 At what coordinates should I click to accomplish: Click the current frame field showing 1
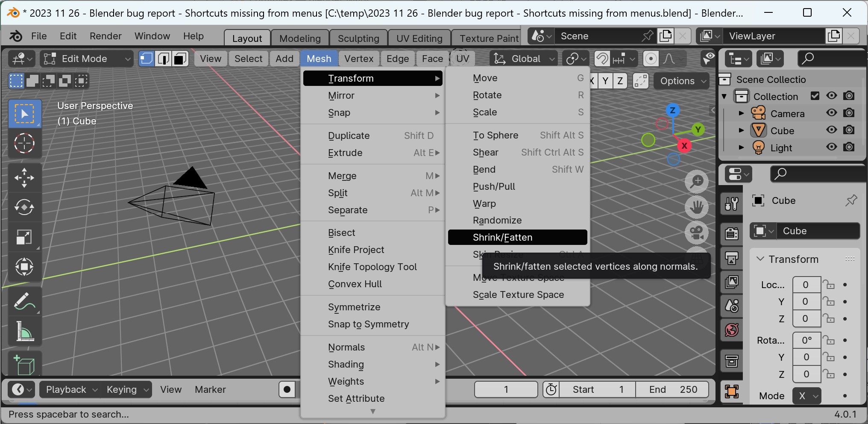(x=506, y=389)
